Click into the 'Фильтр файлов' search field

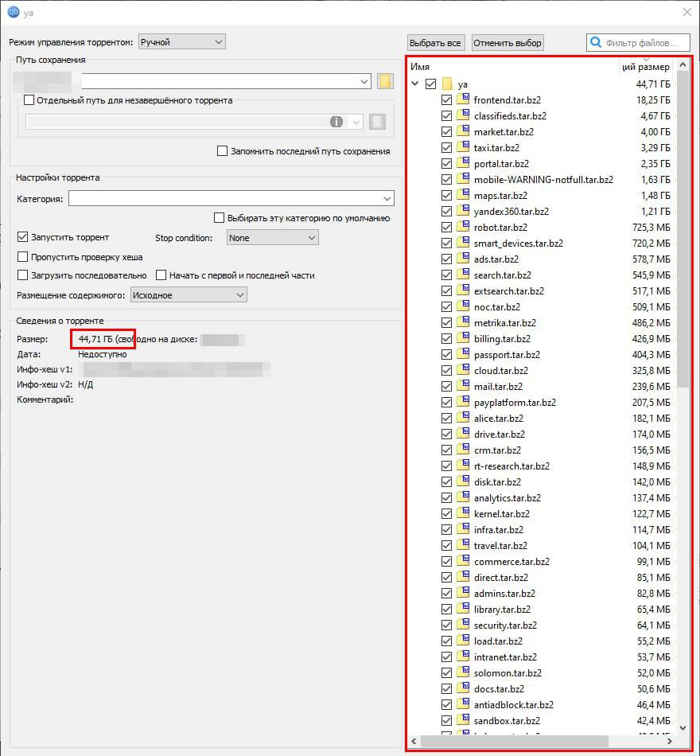644,42
